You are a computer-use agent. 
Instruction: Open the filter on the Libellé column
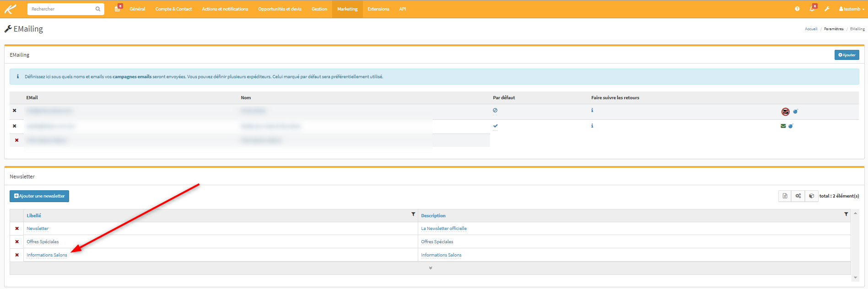pos(413,214)
